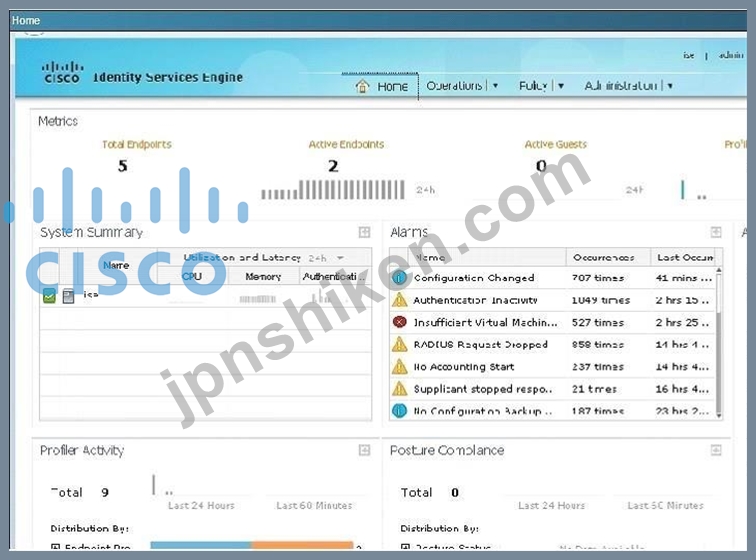
Task: Open the Operations menu dropdown arrow
Action: pos(495,86)
